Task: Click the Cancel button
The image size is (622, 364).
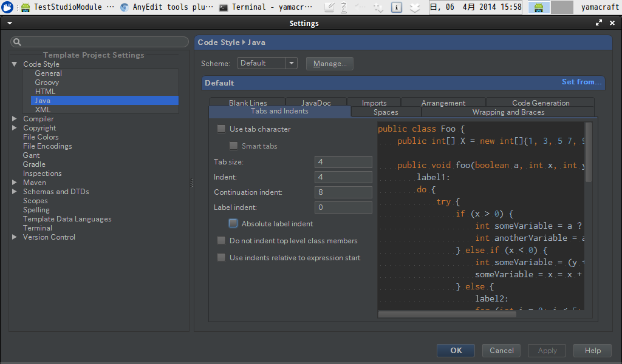Action: pyautogui.click(x=501, y=351)
